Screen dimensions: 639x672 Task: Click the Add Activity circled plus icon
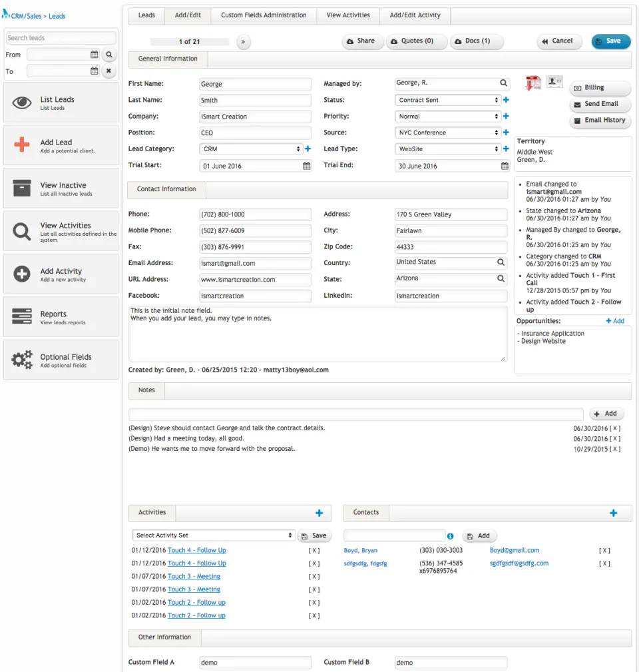tap(22, 274)
